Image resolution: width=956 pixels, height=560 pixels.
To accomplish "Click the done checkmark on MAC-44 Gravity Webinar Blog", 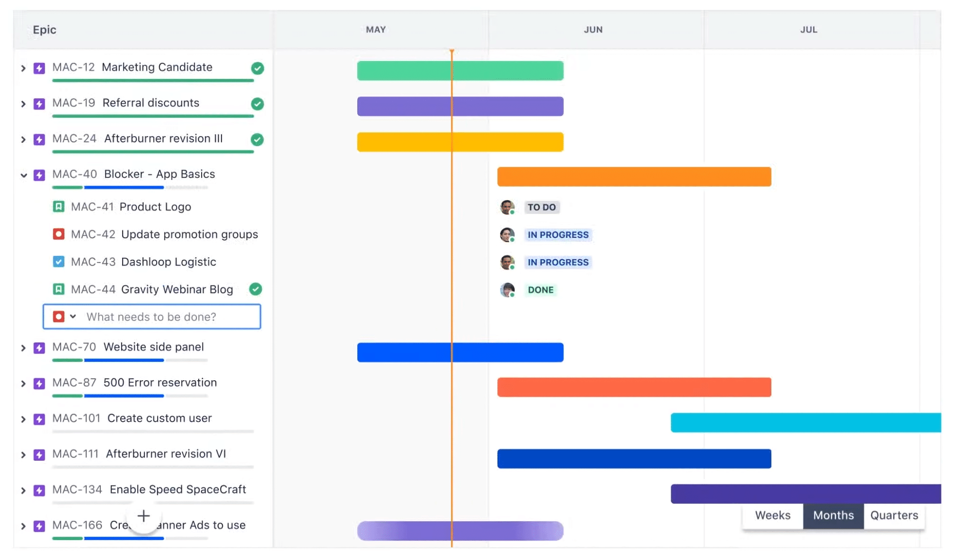I will click(x=255, y=289).
